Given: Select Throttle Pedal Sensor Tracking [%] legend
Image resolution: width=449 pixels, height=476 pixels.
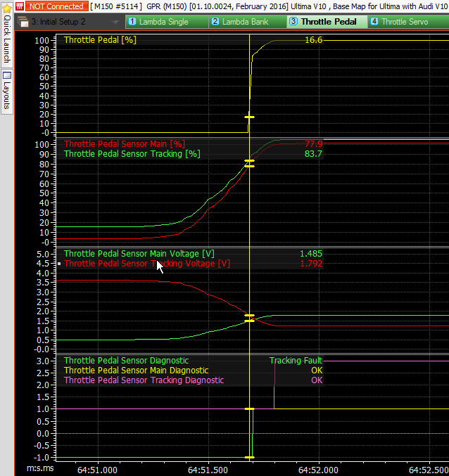Looking at the screenshot, I should point(132,154).
